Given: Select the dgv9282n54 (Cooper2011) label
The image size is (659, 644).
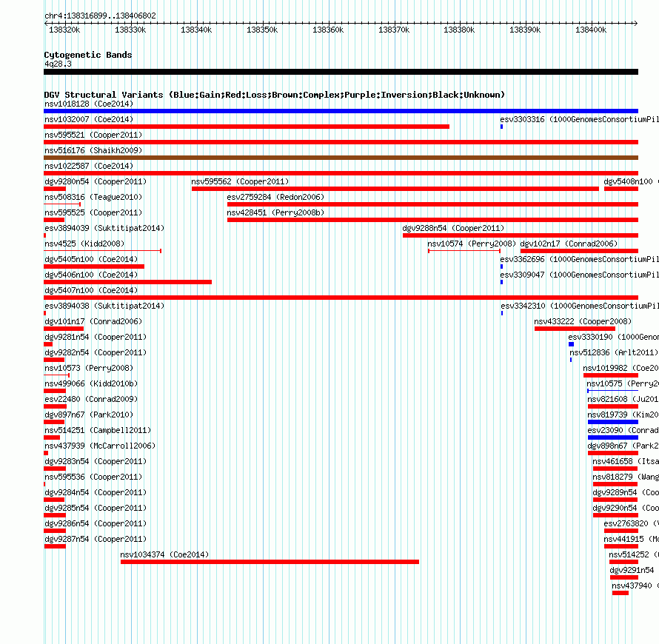Looking at the screenshot, I should 96,352.
